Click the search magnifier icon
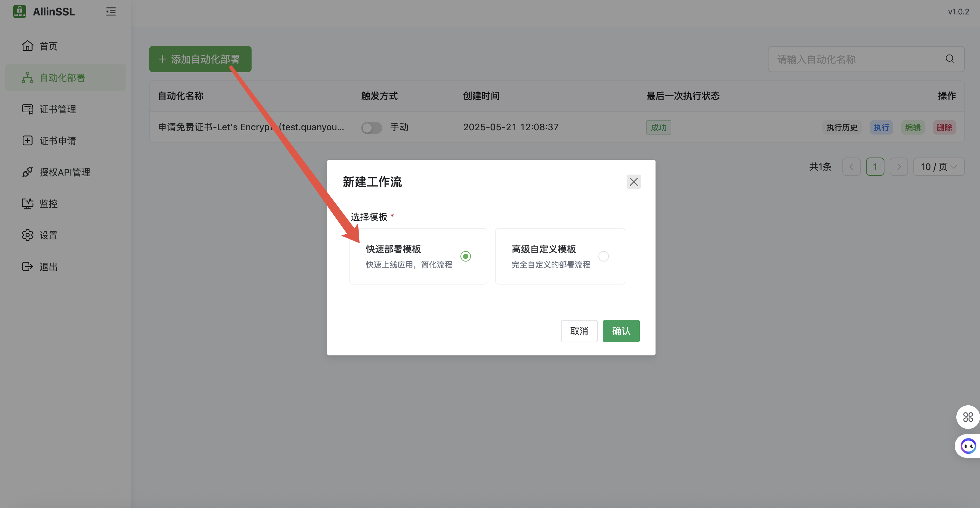Image resolution: width=980 pixels, height=508 pixels. tap(950, 59)
